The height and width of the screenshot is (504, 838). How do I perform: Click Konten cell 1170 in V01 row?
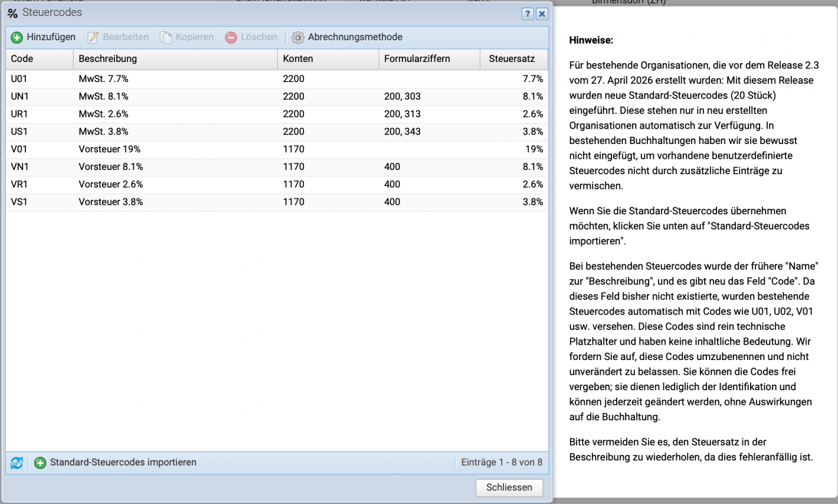coord(293,149)
